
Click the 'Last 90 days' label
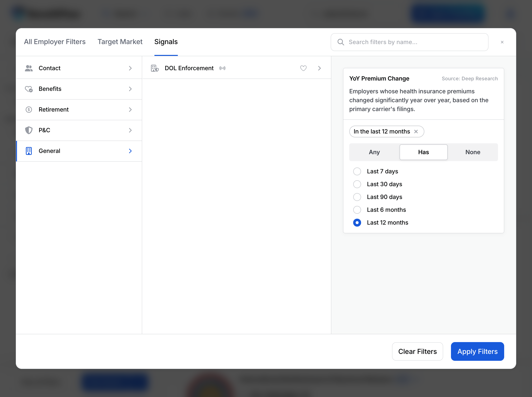[384, 197]
